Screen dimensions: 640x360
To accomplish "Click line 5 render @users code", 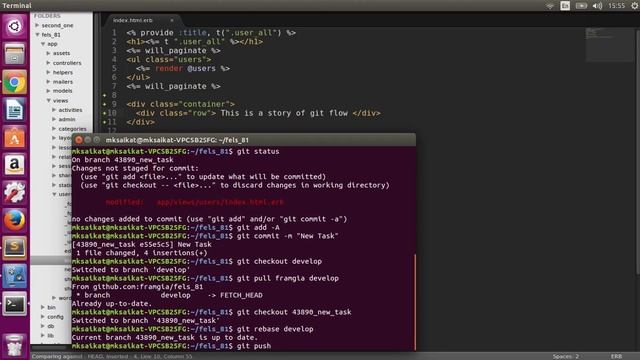I will pos(183,69).
